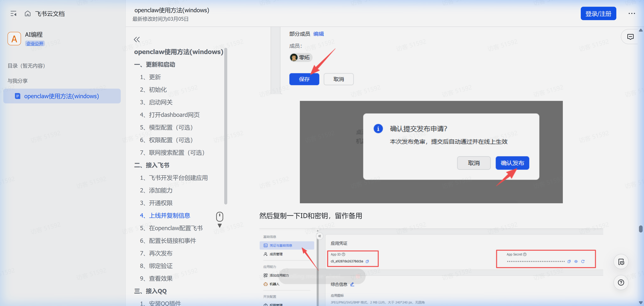Click the home icon in the top-left toolbar
The image size is (644, 306).
[x=28, y=13]
